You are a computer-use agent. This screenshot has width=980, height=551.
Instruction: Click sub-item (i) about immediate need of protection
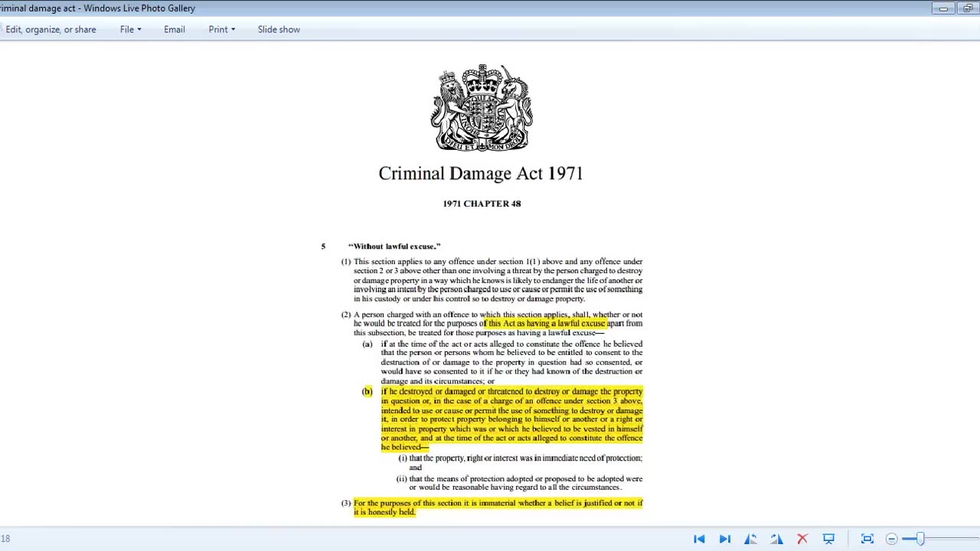[x=520, y=462]
